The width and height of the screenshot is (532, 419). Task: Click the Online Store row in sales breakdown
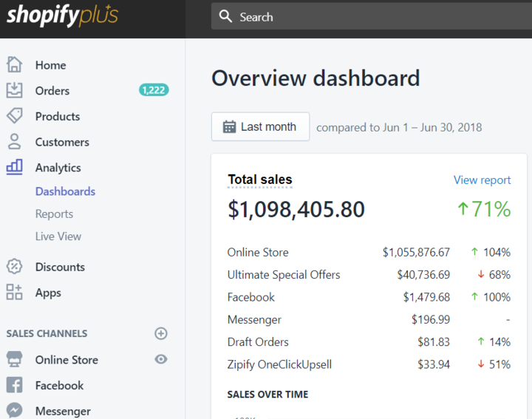click(x=369, y=253)
